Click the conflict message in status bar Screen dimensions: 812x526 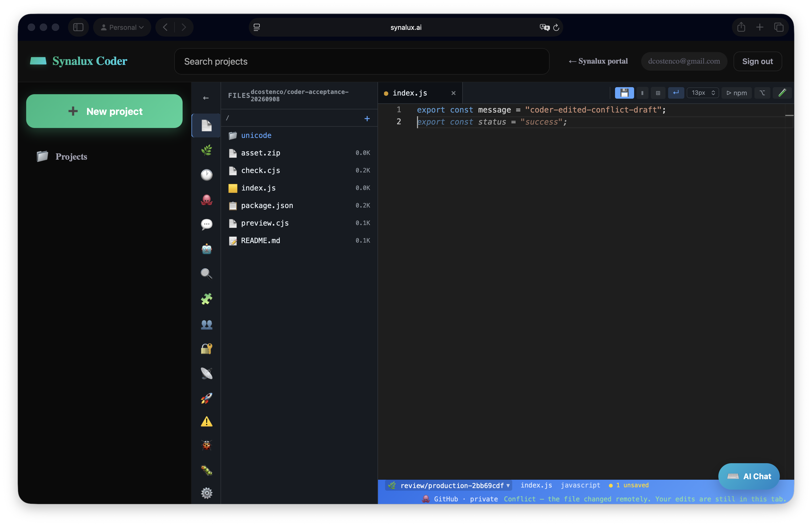click(x=645, y=499)
